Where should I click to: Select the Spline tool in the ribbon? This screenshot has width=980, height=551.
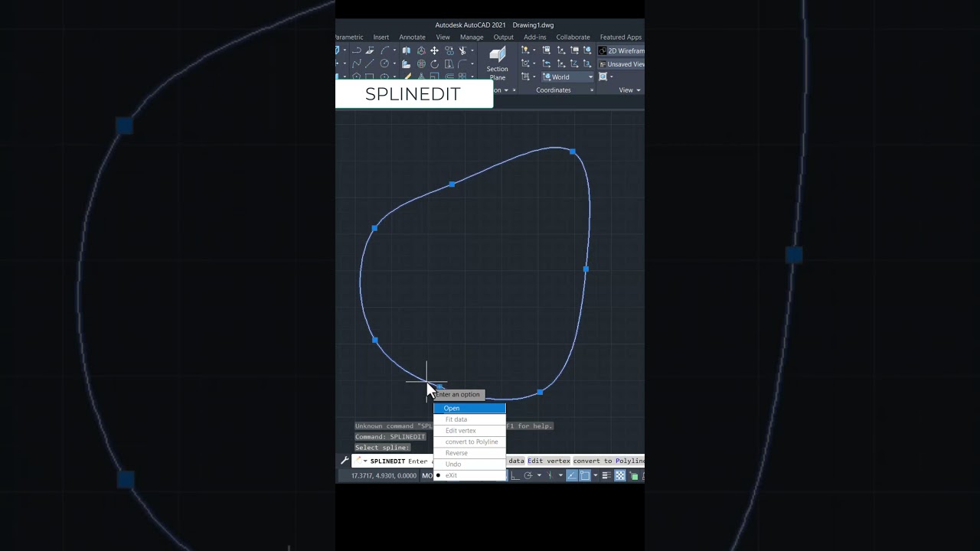coord(357,64)
